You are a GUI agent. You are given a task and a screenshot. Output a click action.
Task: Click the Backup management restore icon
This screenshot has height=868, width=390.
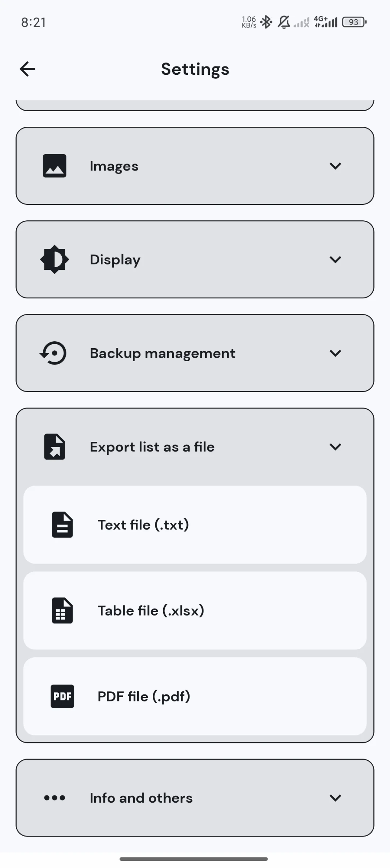pos(53,353)
